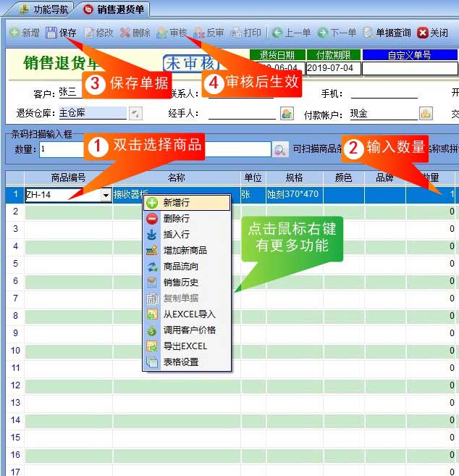Choose 从EXCEL导入 menu entry
The image size is (459, 476).
187,314
